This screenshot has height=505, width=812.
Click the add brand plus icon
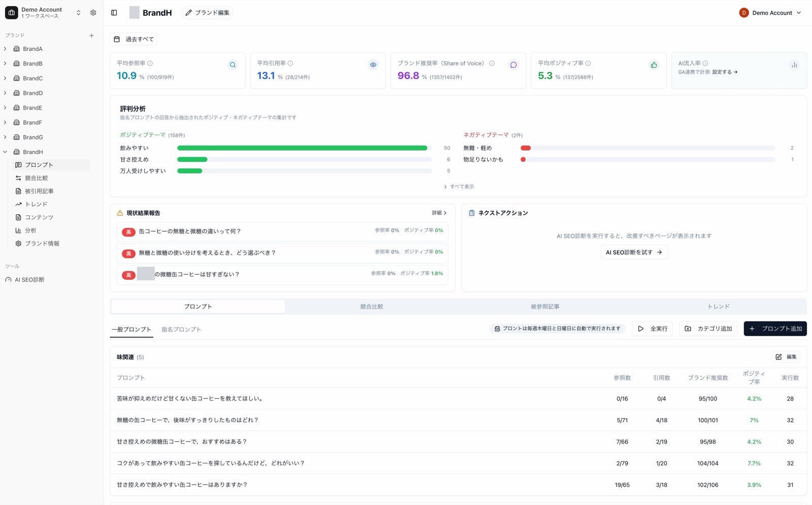[x=91, y=35]
